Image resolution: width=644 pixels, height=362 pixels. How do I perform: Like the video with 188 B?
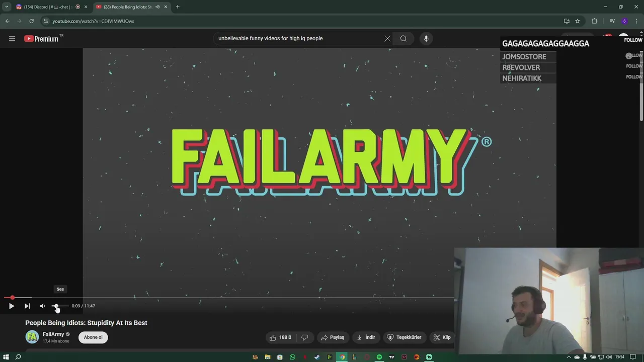tap(281, 337)
